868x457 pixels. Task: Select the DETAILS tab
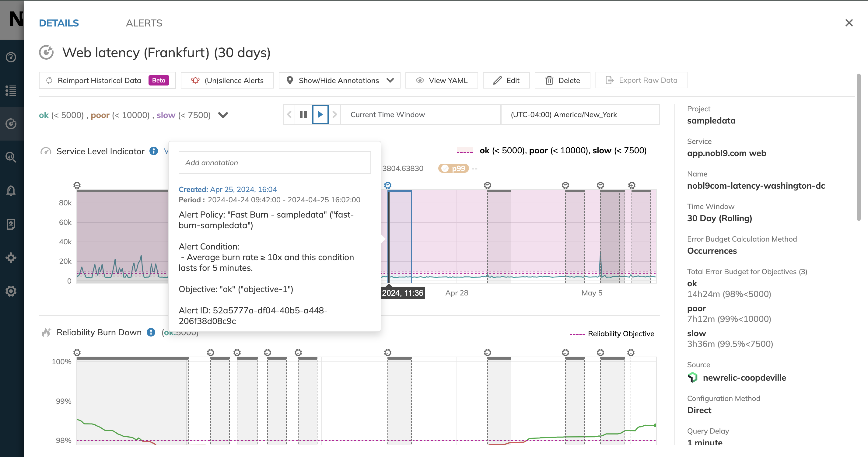pyautogui.click(x=59, y=23)
